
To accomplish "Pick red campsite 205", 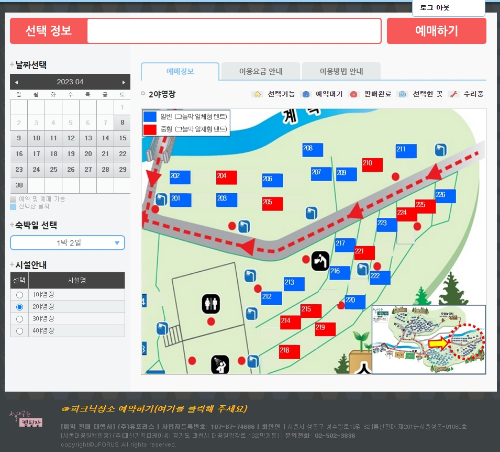I will tap(272, 204).
